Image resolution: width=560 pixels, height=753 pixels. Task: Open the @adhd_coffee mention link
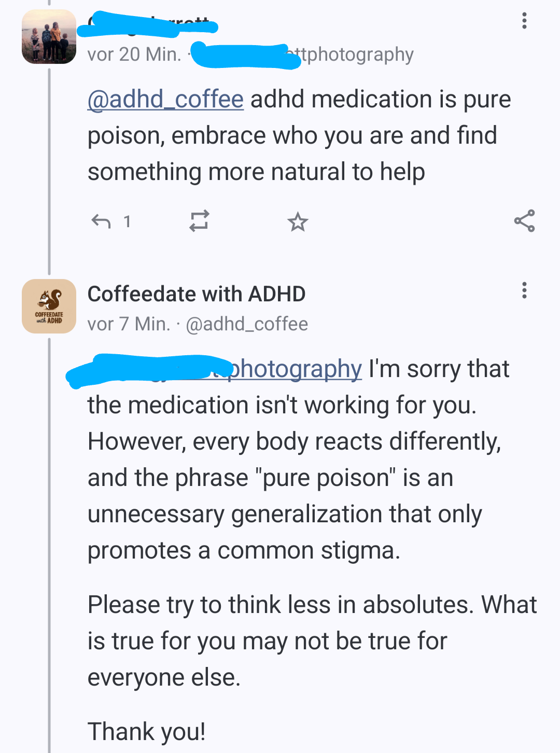(x=165, y=99)
